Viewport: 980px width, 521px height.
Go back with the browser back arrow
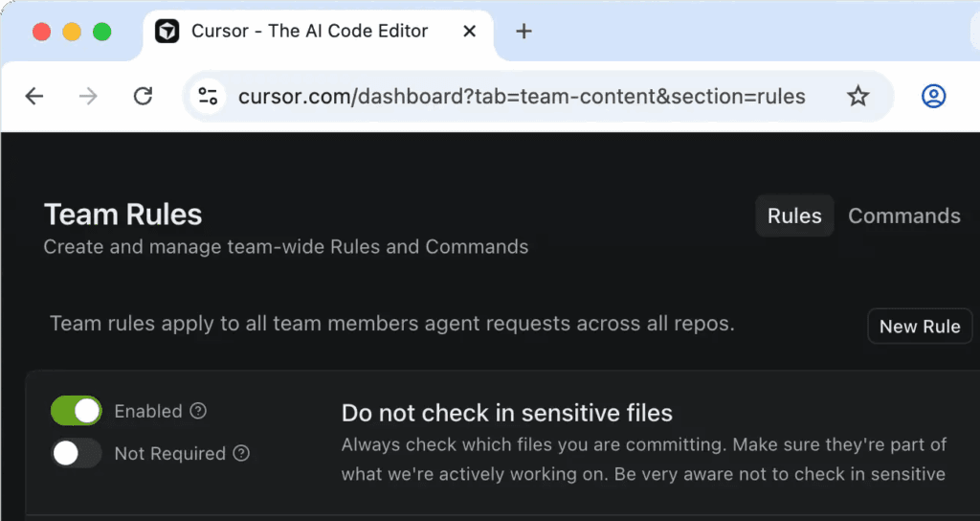[x=34, y=96]
